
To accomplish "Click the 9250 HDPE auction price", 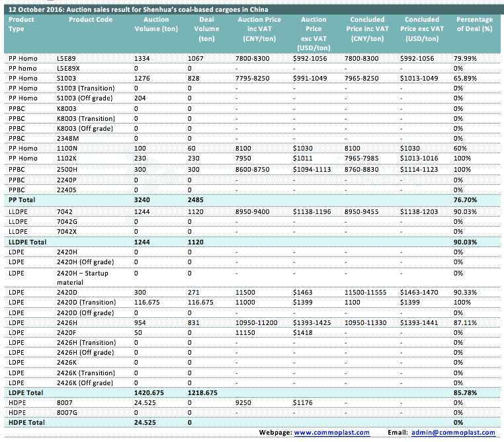I will pos(243,403).
